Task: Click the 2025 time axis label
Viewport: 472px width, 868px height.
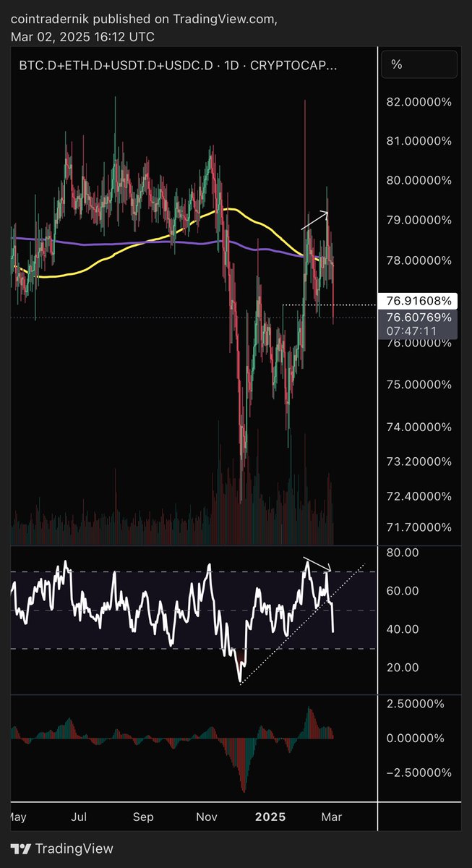Action: pos(270,817)
